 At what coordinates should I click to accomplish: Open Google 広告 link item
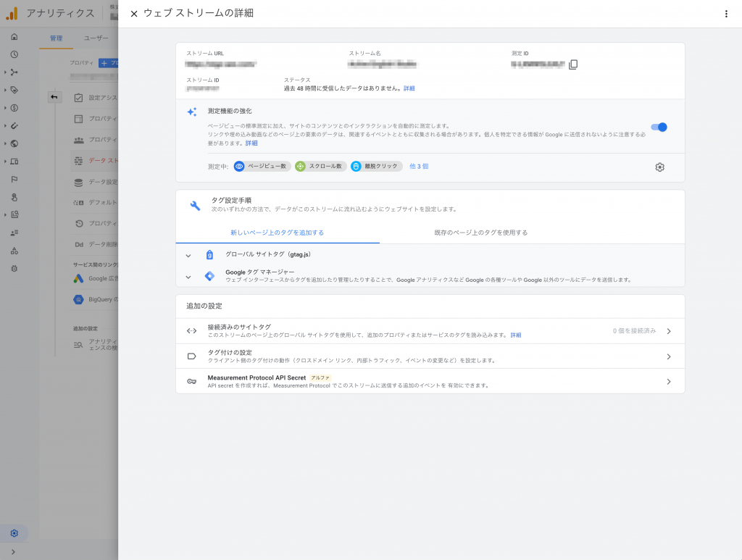click(x=95, y=279)
